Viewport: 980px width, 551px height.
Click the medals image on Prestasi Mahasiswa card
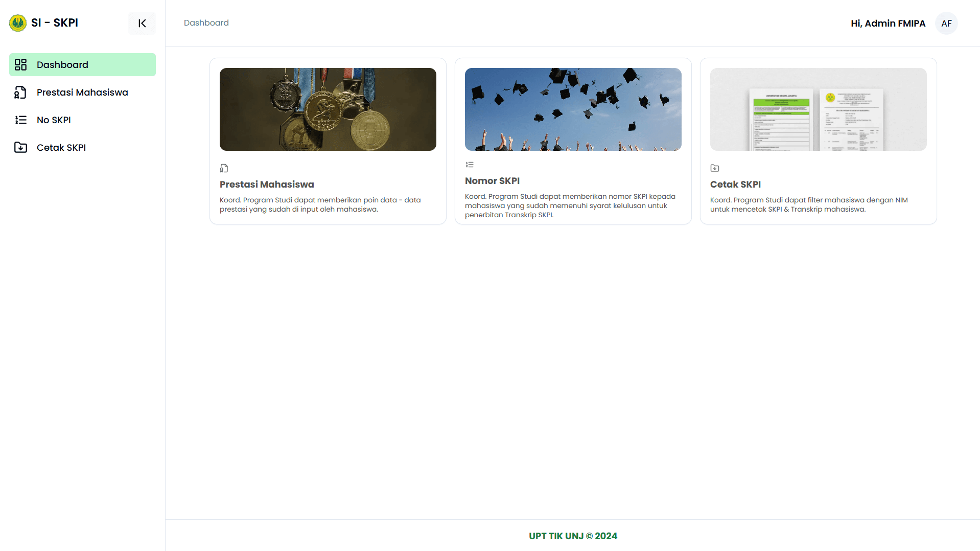click(328, 109)
